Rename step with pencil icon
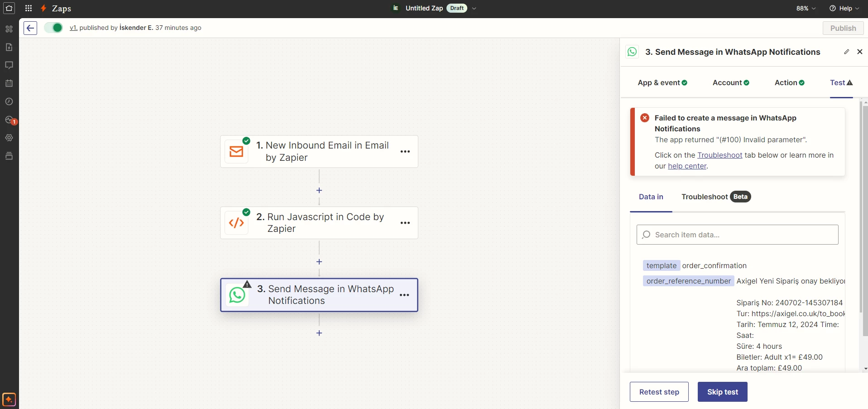The height and width of the screenshot is (409, 868). pos(846,52)
